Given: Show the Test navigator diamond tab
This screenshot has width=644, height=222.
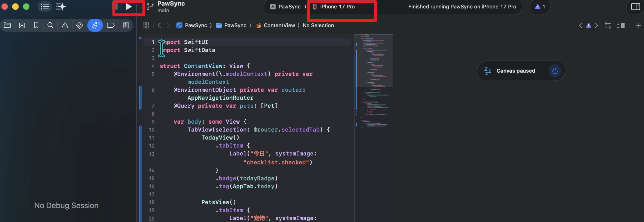Looking at the screenshot, I should [x=80, y=25].
